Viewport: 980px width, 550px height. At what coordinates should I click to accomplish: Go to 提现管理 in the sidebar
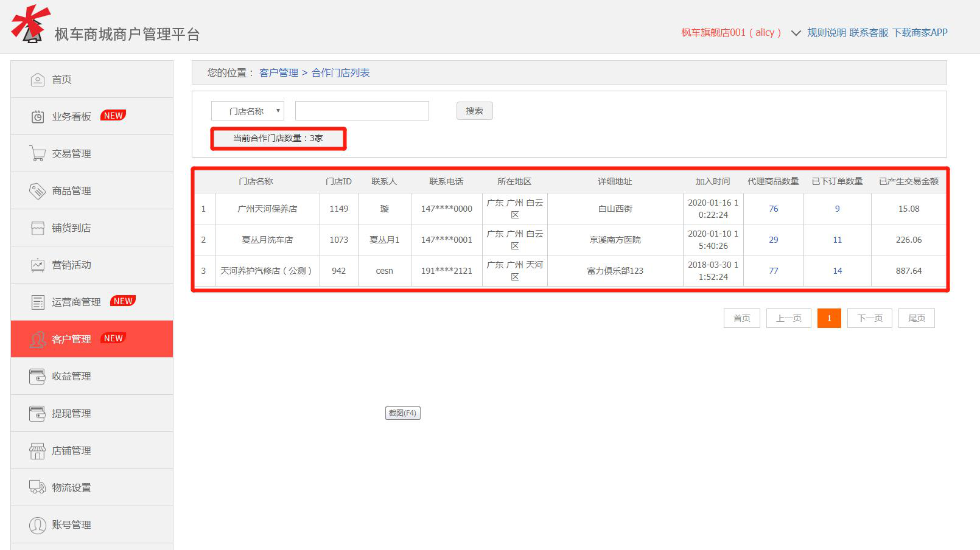[71, 414]
